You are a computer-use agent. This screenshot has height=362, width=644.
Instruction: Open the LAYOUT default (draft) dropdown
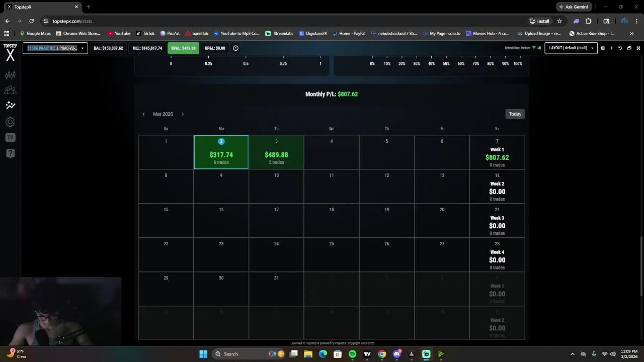(x=572, y=48)
